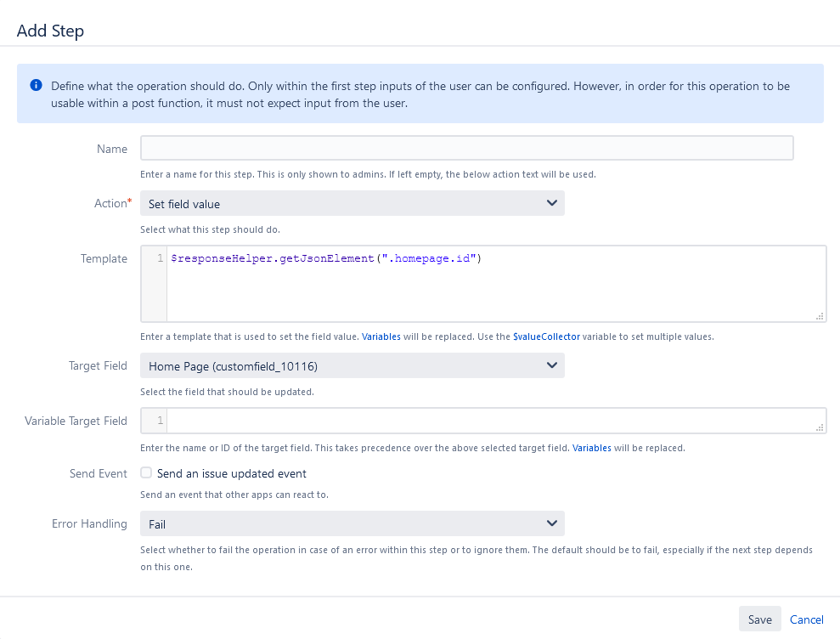Click the chevron arrow on Target Field select
The image size is (840, 639).
551,365
